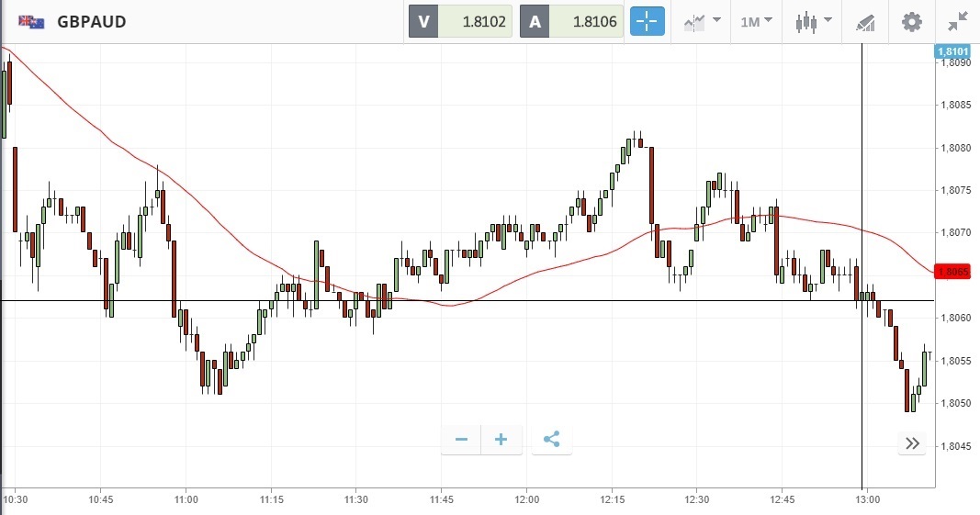Jump to latest candles with double-arrow
This screenshot has width=980, height=515.
[912, 443]
